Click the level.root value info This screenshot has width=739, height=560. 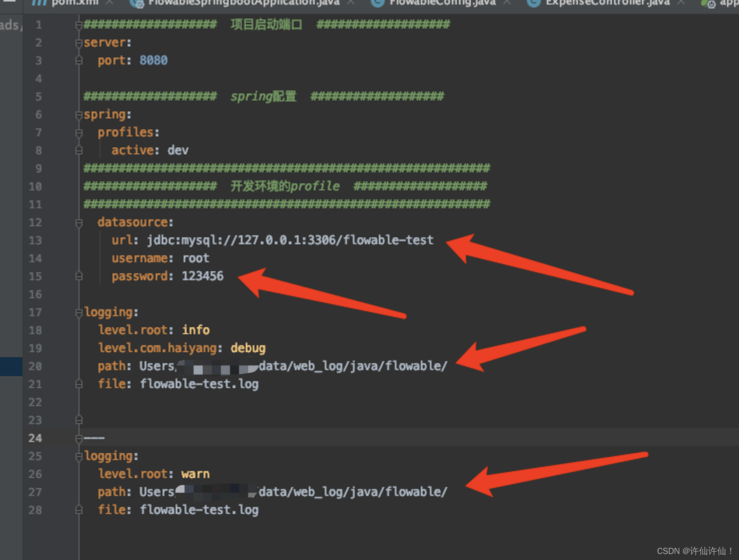[196, 330]
